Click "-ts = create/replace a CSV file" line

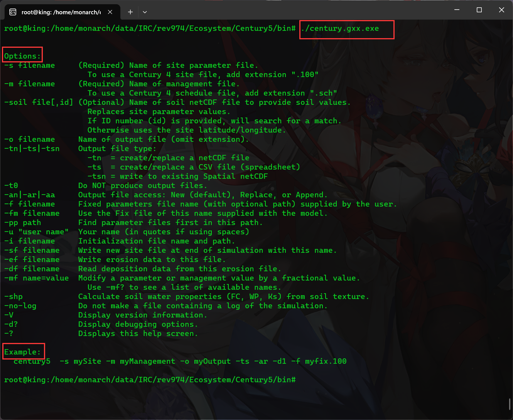194,167
